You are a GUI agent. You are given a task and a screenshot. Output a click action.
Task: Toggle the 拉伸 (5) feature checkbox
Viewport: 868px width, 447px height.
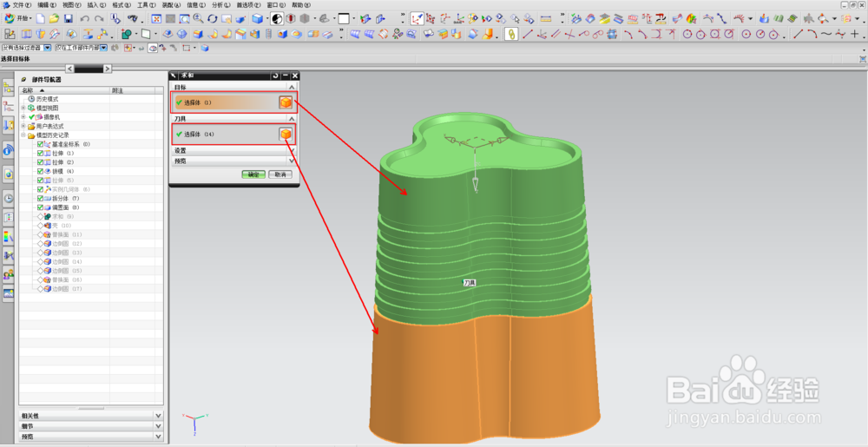tap(41, 181)
